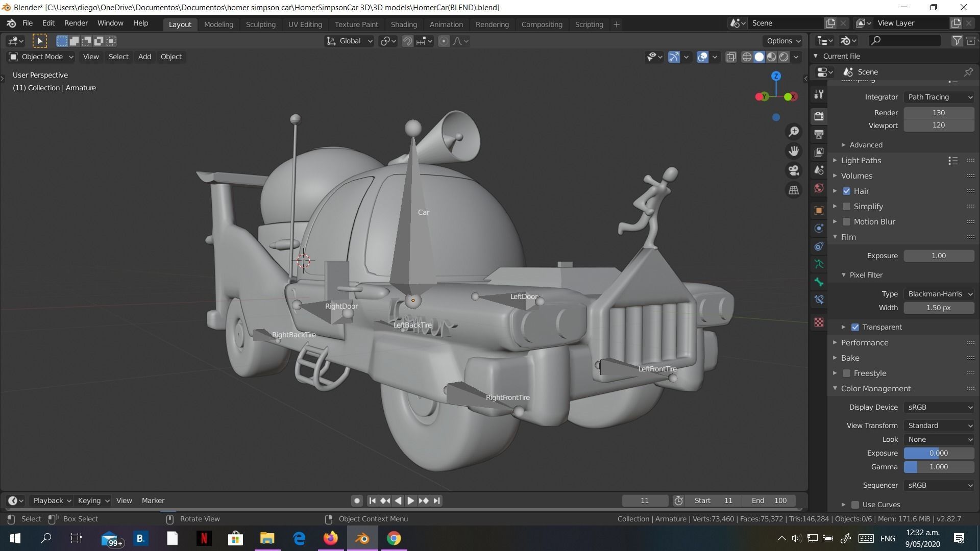
Task: Click the Z axis on navigation gizmo
Action: pyautogui.click(x=776, y=76)
